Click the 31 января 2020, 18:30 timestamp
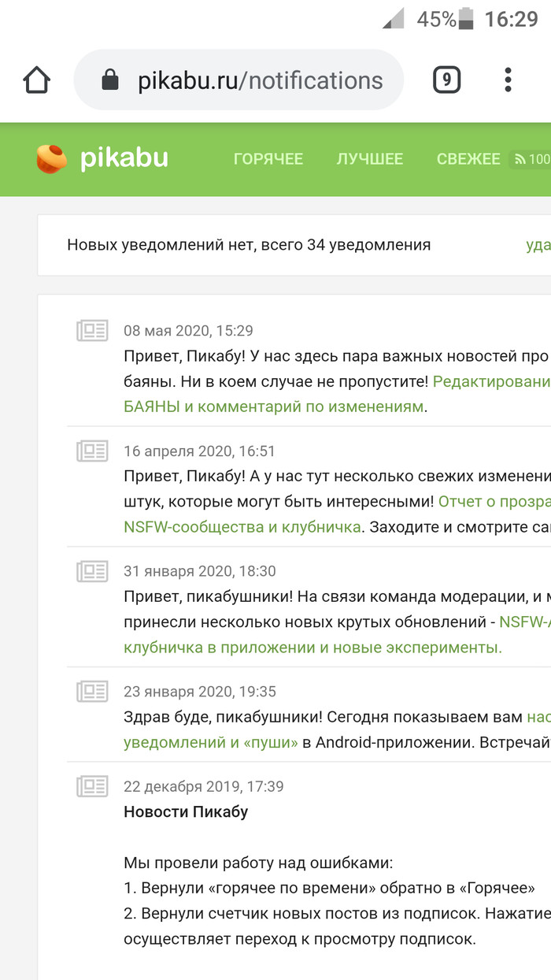 click(x=200, y=571)
